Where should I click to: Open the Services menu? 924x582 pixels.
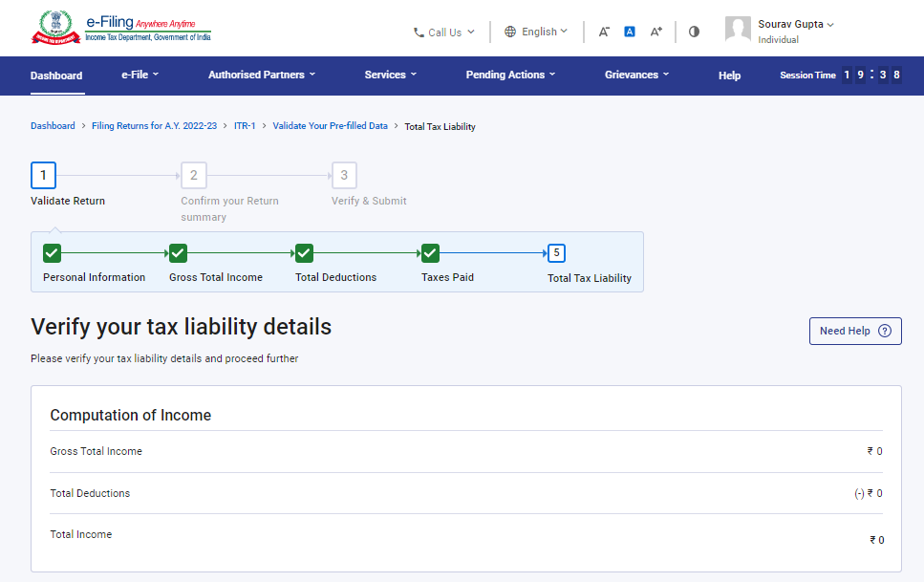[x=390, y=75]
